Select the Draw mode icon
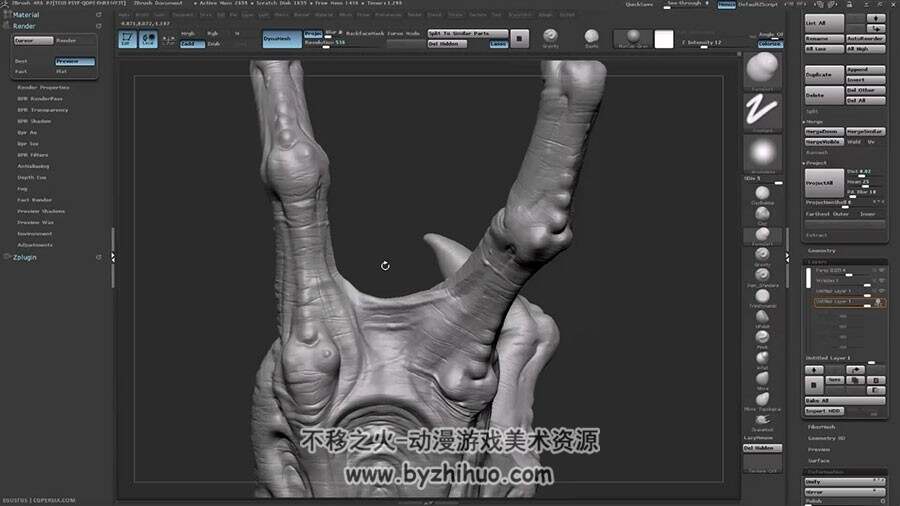 pos(148,39)
